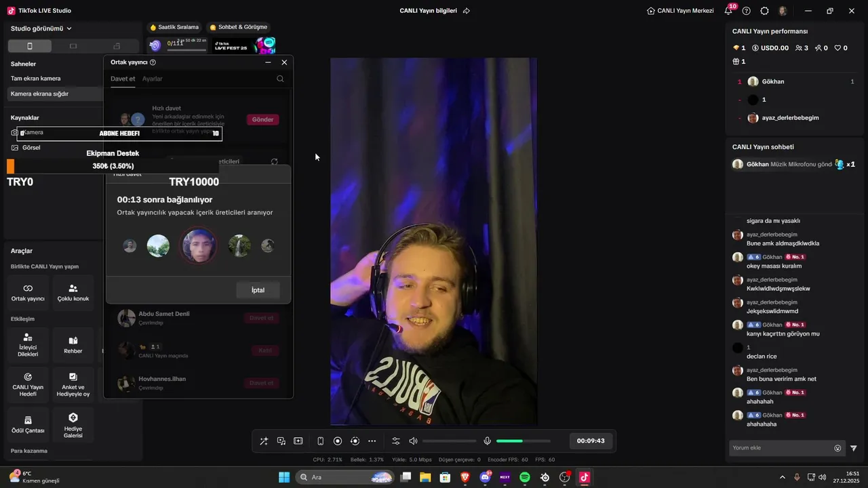
Task: Open the Windows Start menu
Action: coord(284,477)
